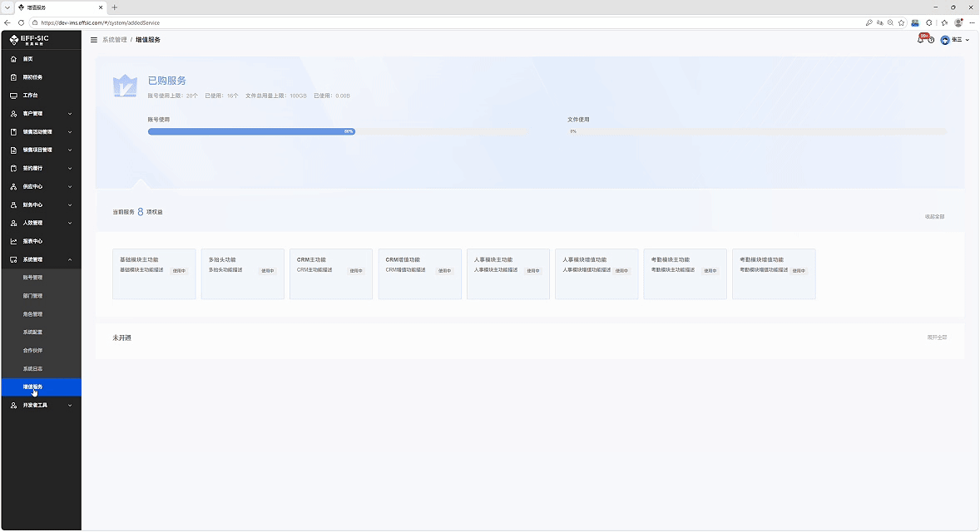Image resolution: width=980 pixels, height=532 pixels.
Task: Click the 收起全部 link
Action: click(935, 217)
